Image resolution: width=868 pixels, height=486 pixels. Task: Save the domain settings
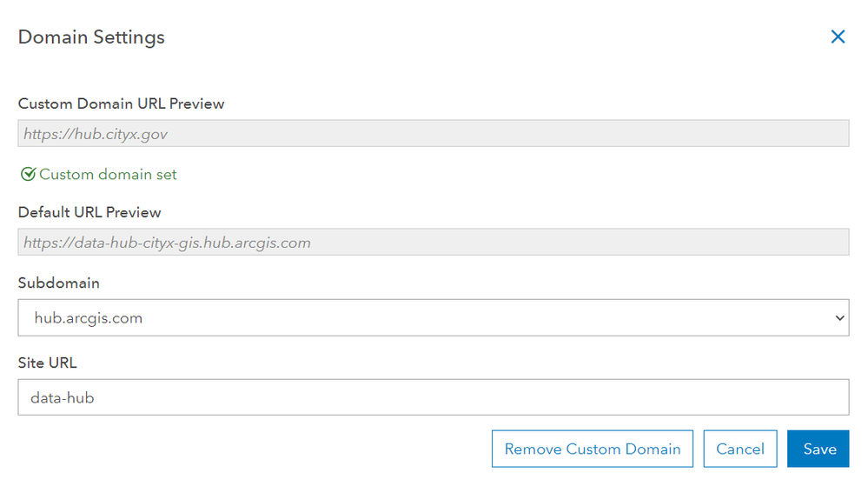[818, 449]
